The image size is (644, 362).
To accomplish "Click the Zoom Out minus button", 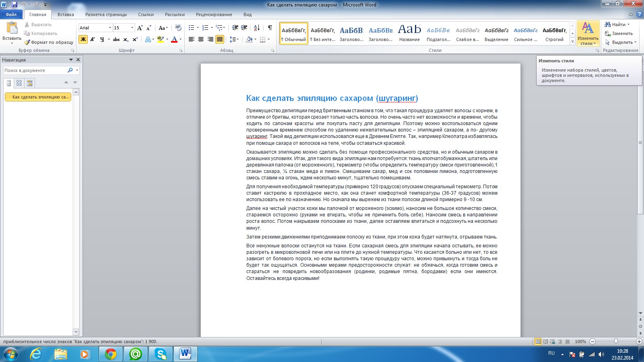I will (x=592, y=341).
